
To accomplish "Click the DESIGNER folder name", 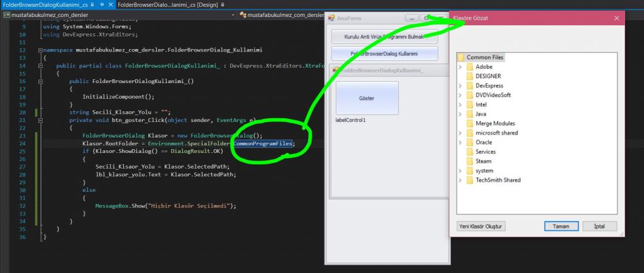I will coord(488,76).
